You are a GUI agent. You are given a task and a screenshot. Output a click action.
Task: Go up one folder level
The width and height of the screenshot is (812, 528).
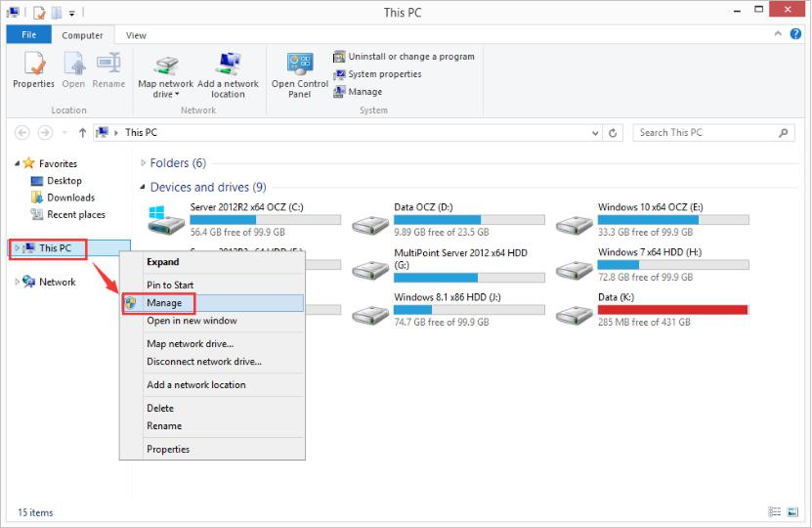pyautogui.click(x=82, y=133)
